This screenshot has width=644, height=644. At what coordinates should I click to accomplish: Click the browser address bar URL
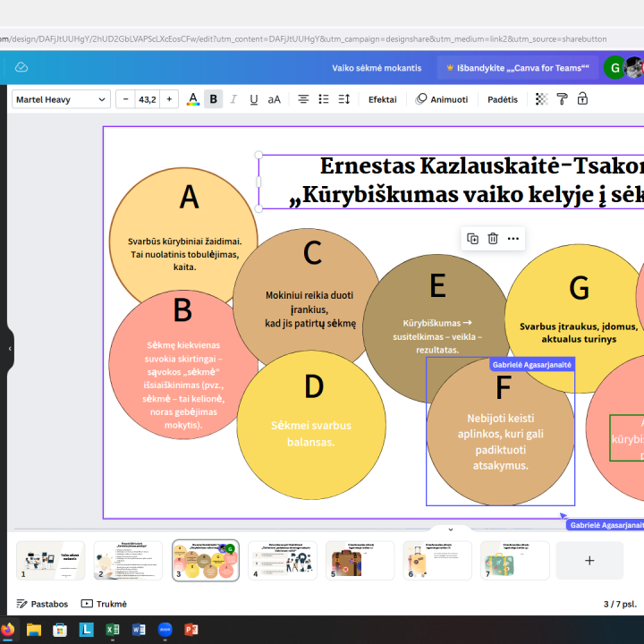pyautogui.click(x=303, y=39)
